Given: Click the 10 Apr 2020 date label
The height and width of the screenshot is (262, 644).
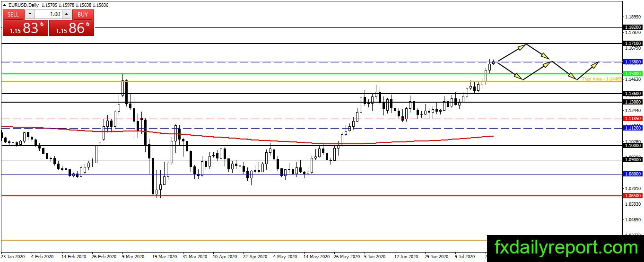Looking at the screenshot, I should (225, 257).
